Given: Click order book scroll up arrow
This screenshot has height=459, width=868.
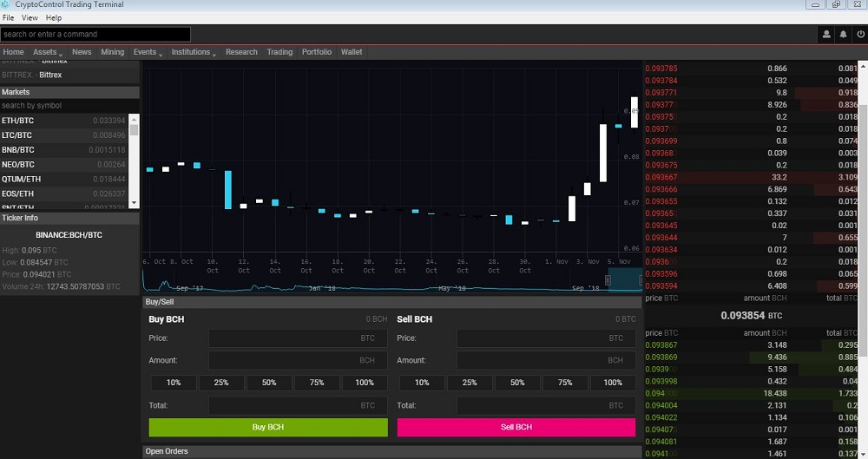Looking at the screenshot, I should pos(863,65).
